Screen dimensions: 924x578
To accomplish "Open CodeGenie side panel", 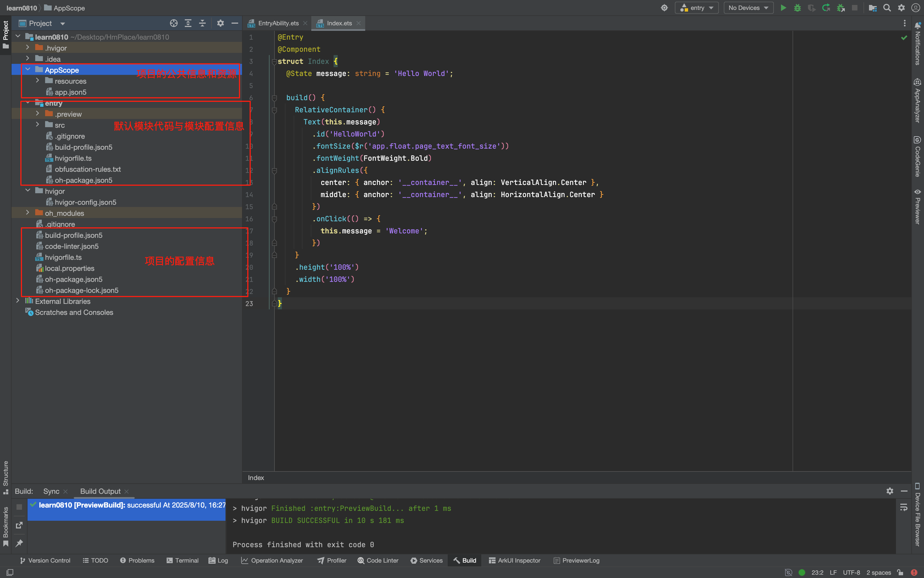I will [x=917, y=157].
